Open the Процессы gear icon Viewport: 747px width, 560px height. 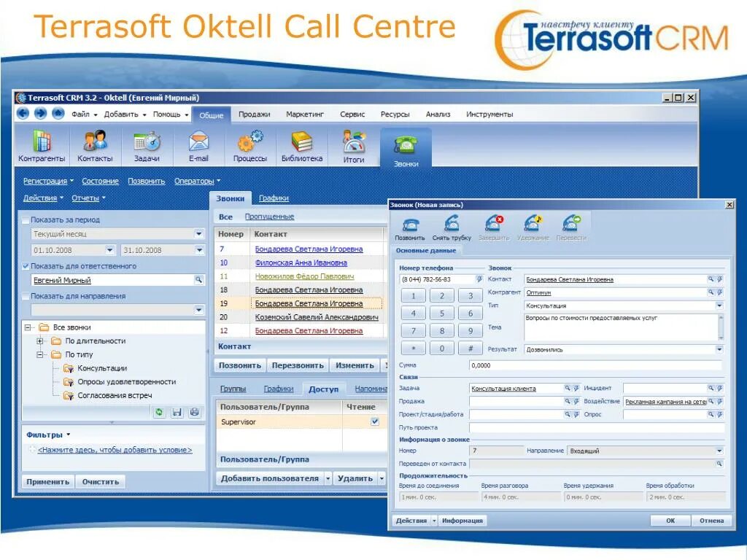tap(250, 141)
